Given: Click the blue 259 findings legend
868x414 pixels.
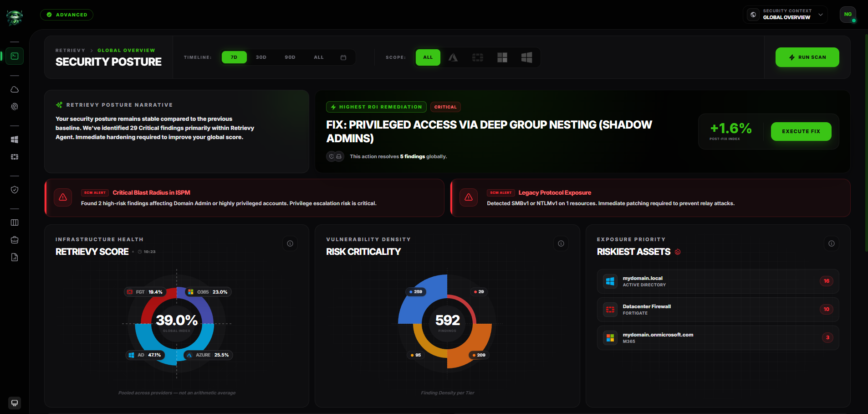Looking at the screenshot, I should [416, 292].
